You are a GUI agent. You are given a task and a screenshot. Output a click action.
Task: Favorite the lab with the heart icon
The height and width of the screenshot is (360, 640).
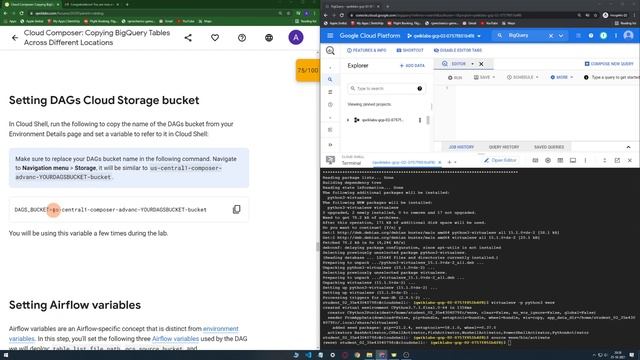tap(215, 38)
